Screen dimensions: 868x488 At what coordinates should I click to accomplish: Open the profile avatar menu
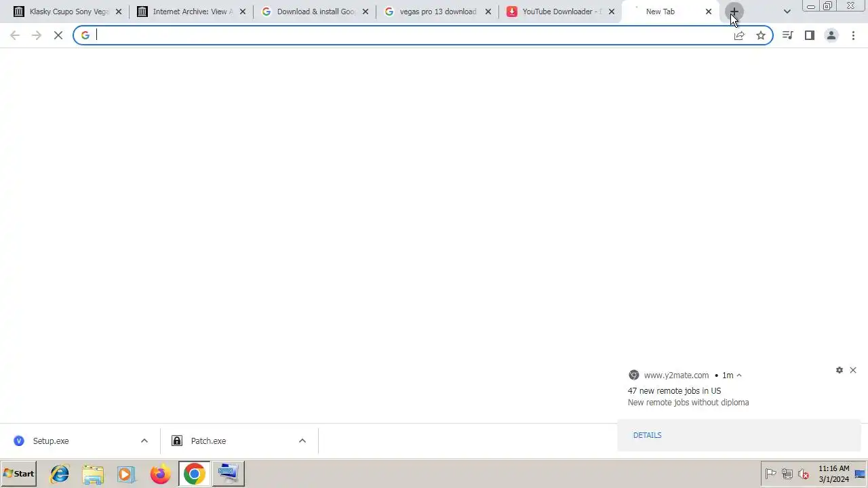coord(831,35)
